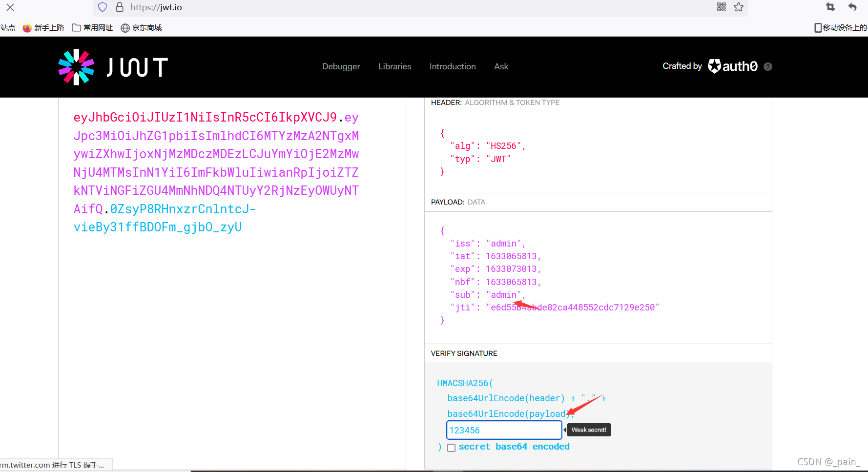The width and height of the screenshot is (868, 472).
Task: Click the "iss" value "admin"
Action: 503,244
